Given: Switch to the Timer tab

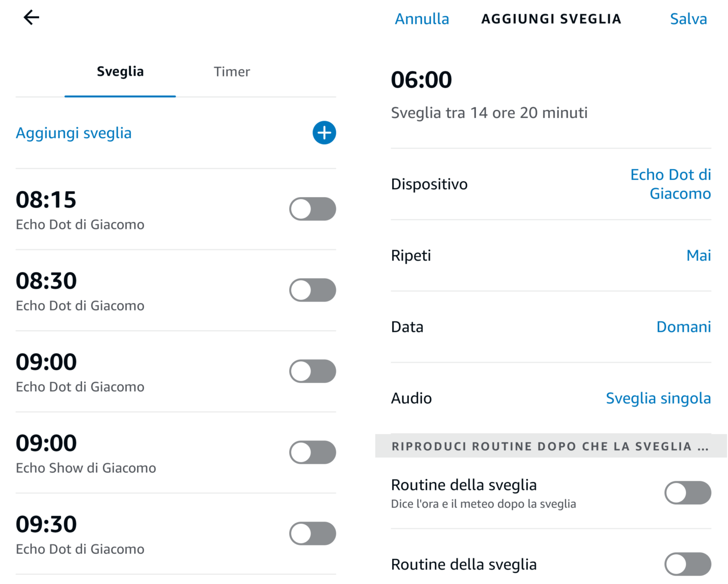Looking at the screenshot, I should click(x=231, y=72).
